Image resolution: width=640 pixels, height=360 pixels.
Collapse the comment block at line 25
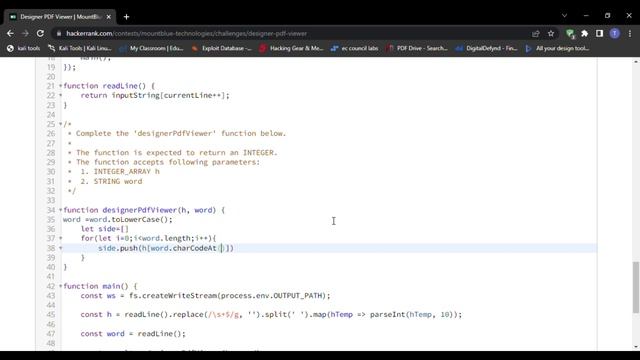pos(60,124)
